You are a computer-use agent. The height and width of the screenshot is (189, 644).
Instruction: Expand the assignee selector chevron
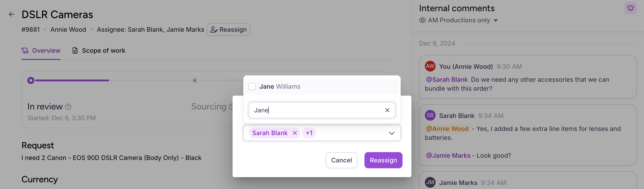pos(392,133)
